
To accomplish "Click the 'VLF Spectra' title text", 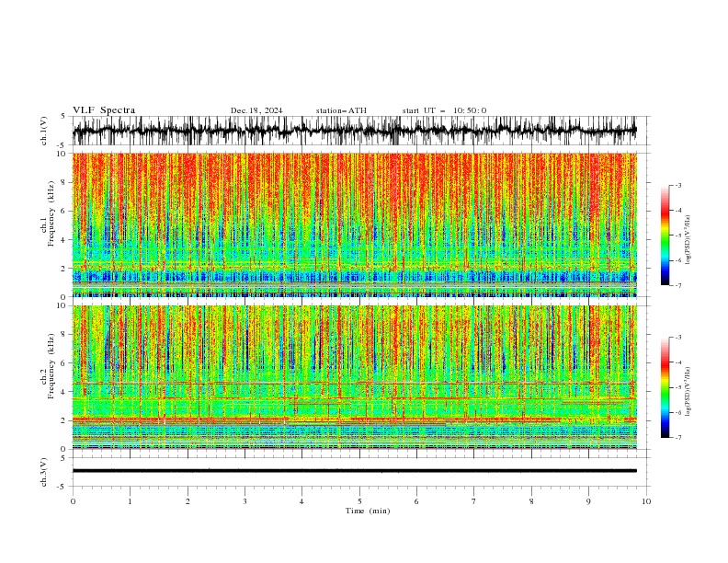I will click(104, 110).
